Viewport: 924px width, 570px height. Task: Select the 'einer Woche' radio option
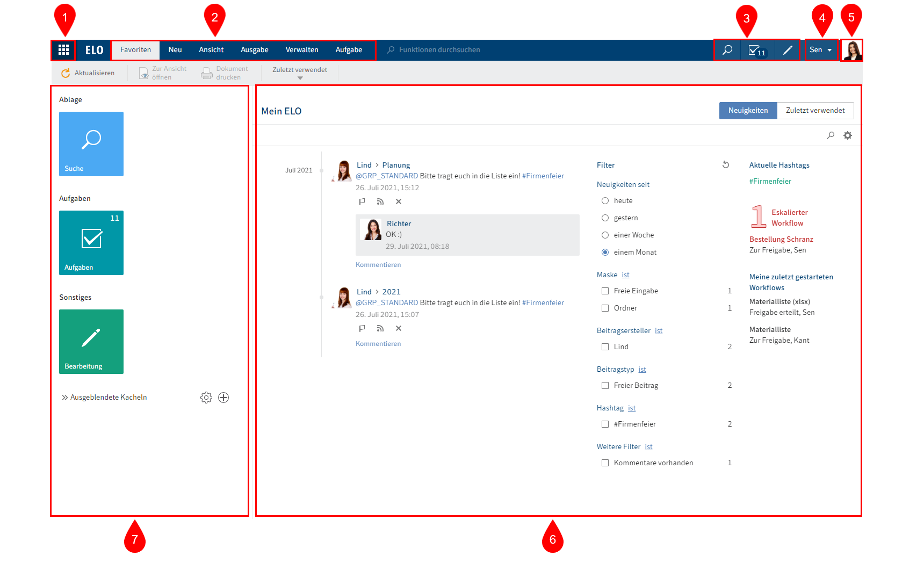605,235
